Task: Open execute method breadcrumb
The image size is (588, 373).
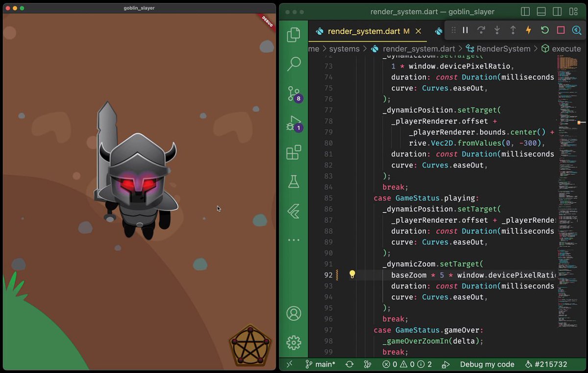Action: coord(561,49)
